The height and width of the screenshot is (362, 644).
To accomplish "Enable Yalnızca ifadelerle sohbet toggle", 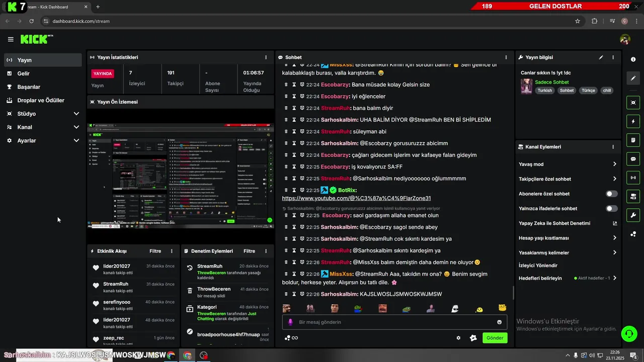I will (611, 208).
